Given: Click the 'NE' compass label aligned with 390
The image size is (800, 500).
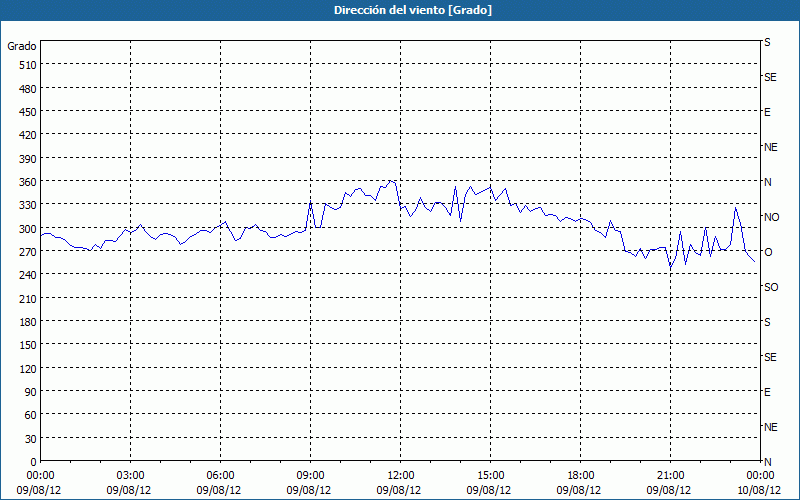Looking at the screenshot, I should (x=770, y=147).
